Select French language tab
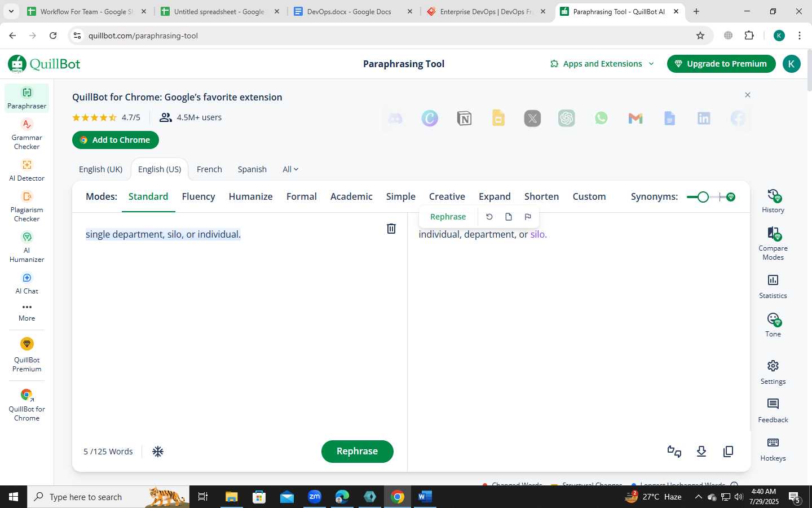Screen dimensions: 812x508 pyautogui.click(x=209, y=169)
